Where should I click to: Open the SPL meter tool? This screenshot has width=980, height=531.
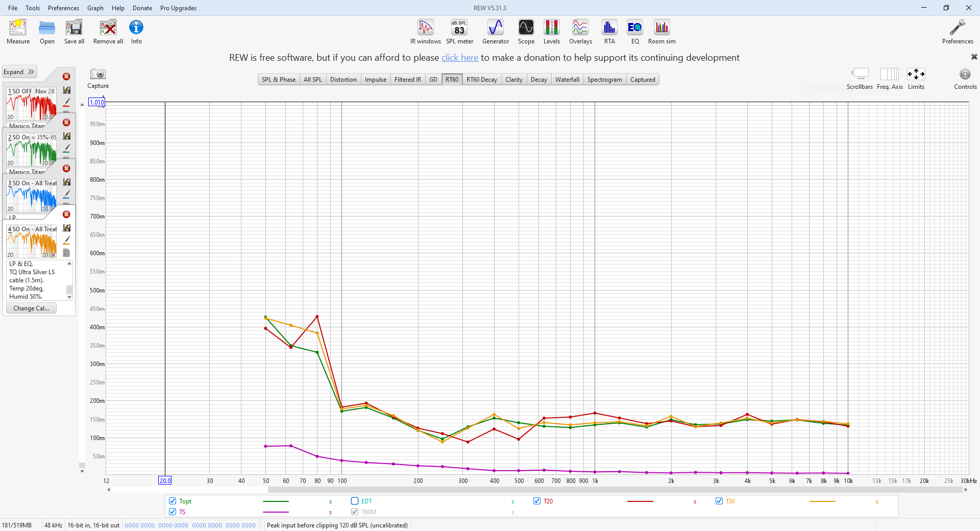click(459, 32)
